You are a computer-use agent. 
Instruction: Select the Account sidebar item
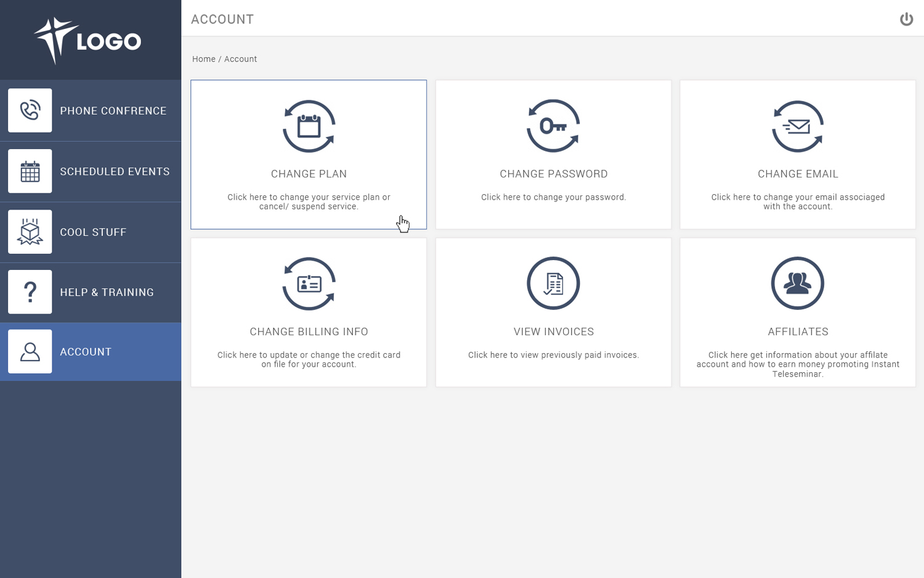86,352
